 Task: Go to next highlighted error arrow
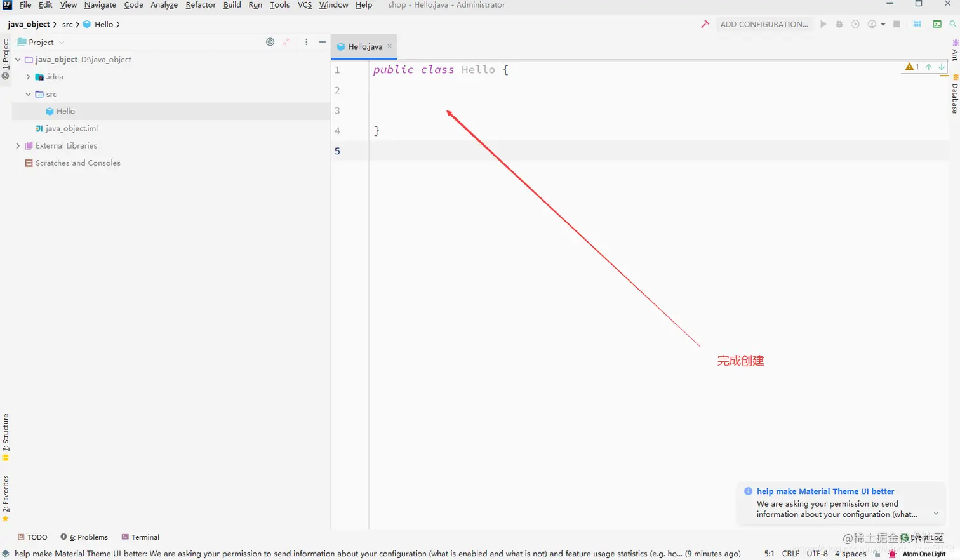pyautogui.click(x=942, y=67)
